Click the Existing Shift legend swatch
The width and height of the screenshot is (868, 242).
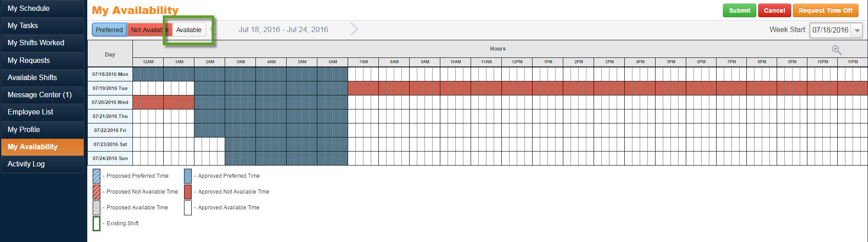pos(97,223)
